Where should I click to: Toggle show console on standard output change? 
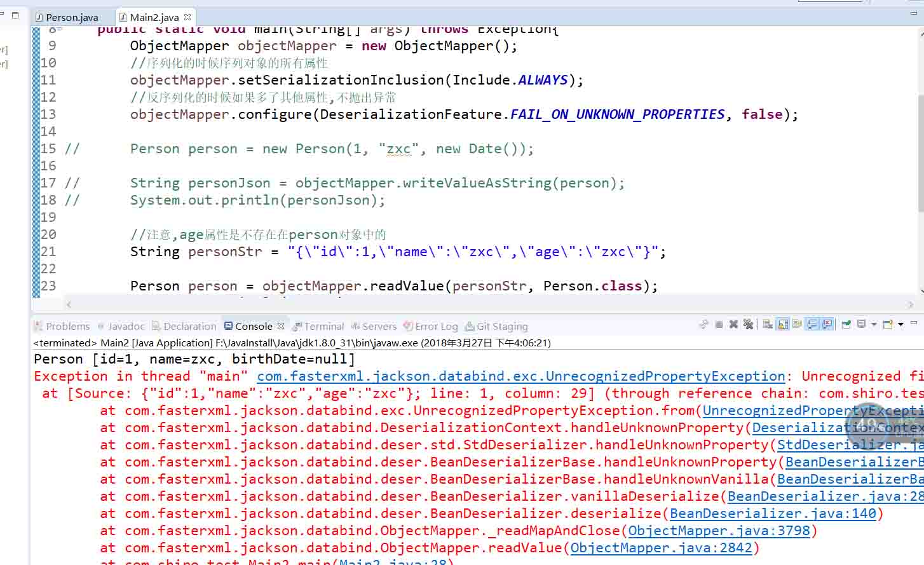coord(812,324)
